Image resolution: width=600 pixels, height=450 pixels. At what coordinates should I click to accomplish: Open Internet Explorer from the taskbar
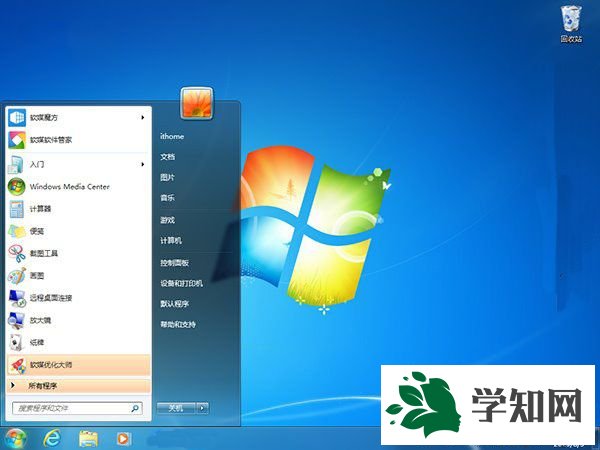click(x=52, y=438)
